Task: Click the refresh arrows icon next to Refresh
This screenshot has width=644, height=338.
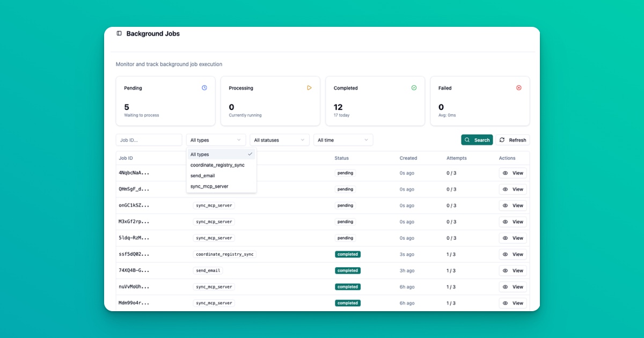Action: click(x=503, y=139)
